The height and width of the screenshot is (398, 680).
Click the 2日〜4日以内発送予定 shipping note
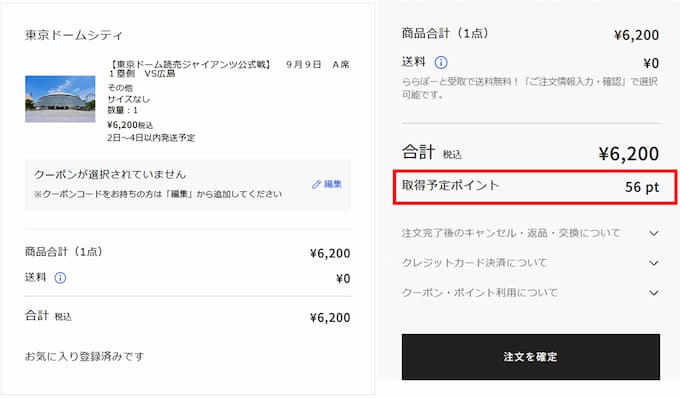point(151,138)
